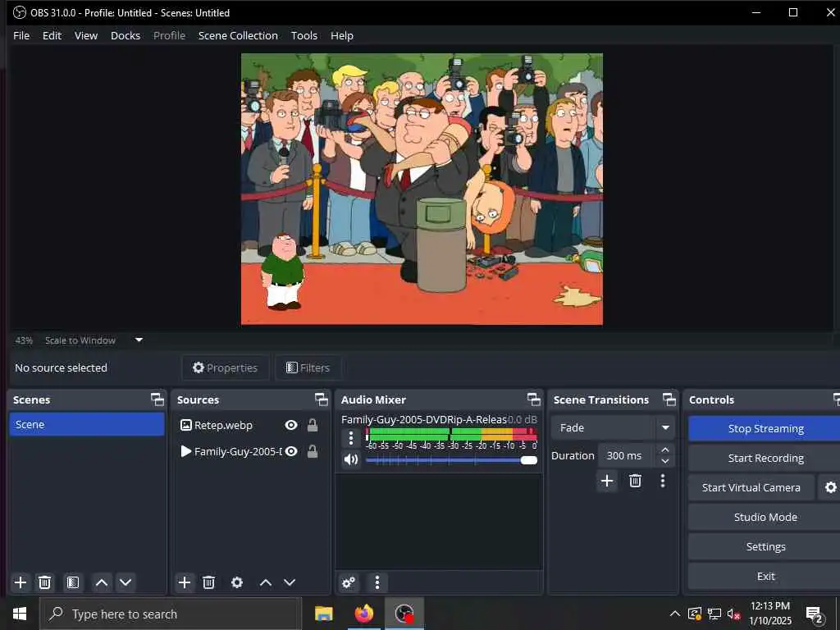Viewport: 840px width, 630px height.
Task: Open the File menu
Action: point(21,35)
